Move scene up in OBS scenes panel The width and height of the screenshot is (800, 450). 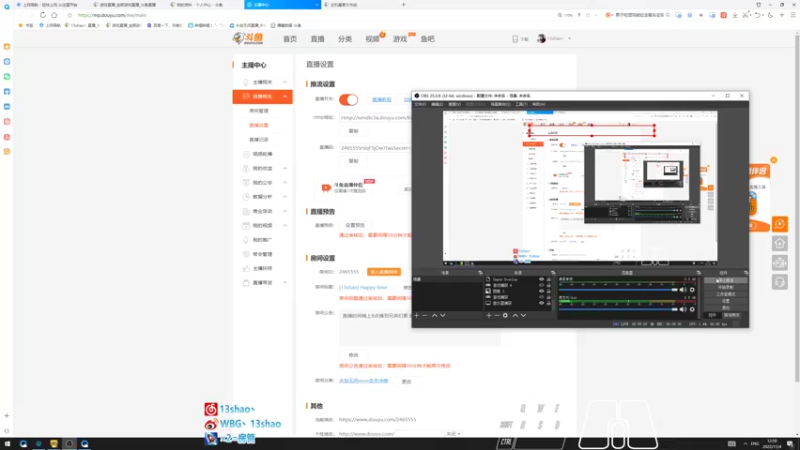(434, 315)
